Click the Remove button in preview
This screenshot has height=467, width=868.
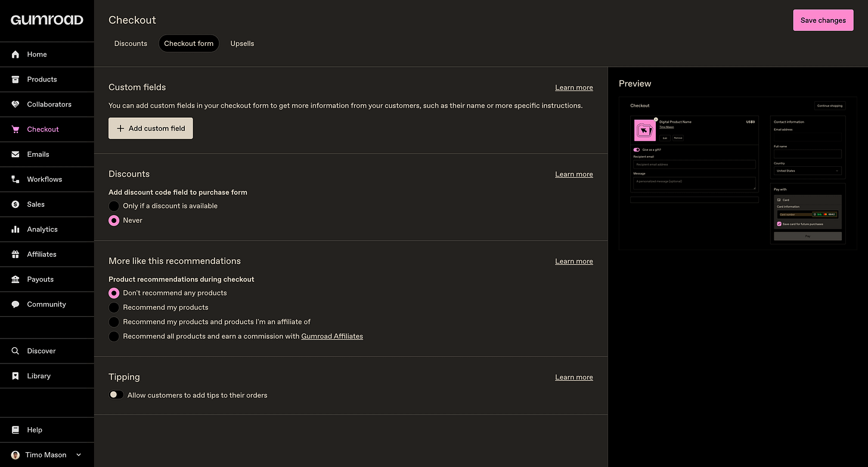click(x=678, y=138)
